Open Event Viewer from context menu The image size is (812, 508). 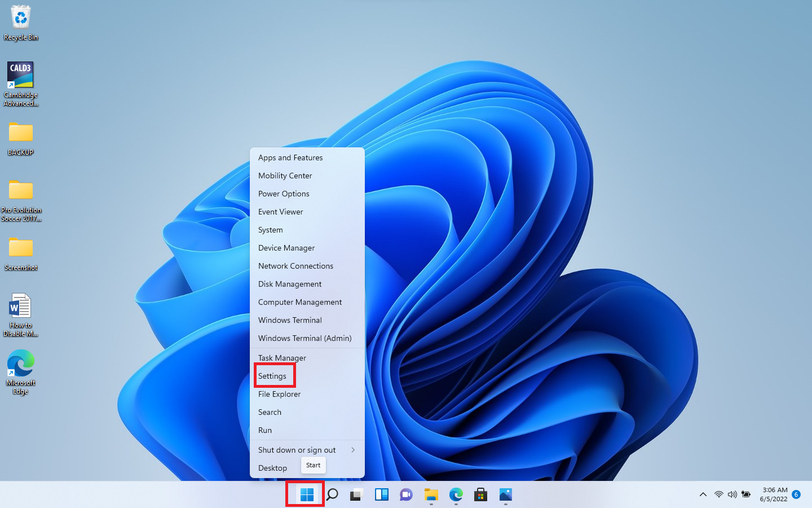point(307,212)
